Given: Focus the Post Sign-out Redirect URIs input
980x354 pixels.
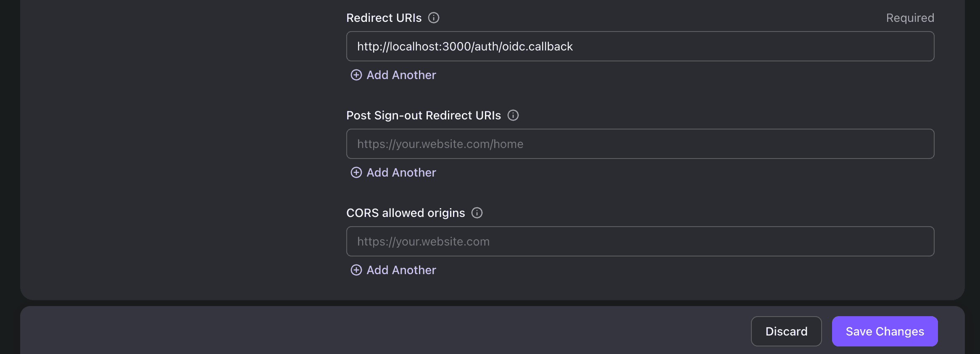Looking at the screenshot, I should click(640, 144).
